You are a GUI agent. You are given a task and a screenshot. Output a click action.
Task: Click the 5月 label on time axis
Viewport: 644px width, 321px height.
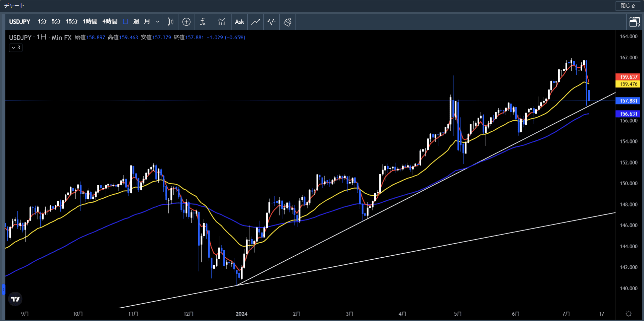(x=458, y=314)
